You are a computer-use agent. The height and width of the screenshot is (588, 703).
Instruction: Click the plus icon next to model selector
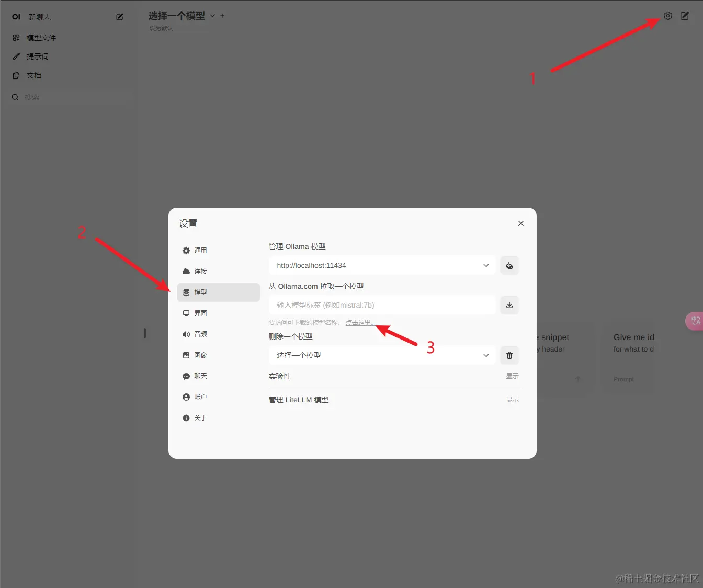coord(222,16)
